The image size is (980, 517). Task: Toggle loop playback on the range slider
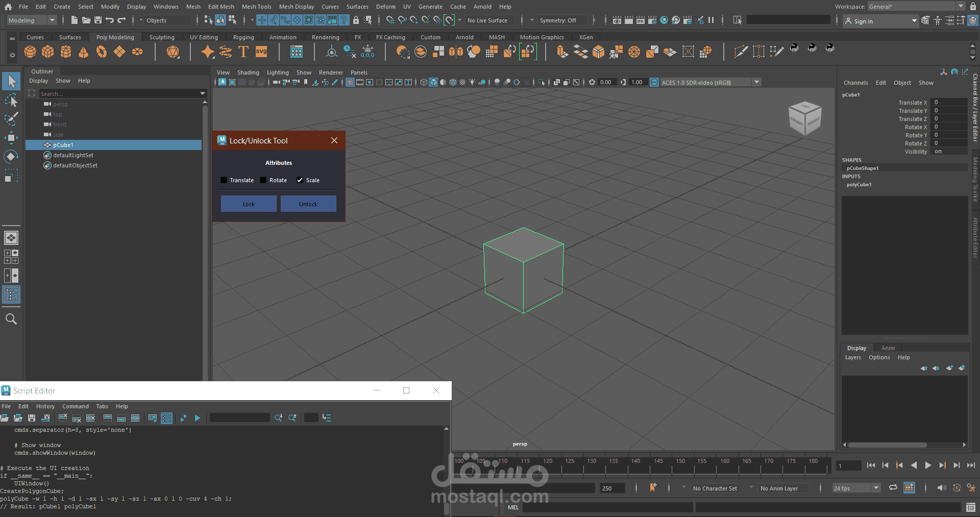pos(893,488)
